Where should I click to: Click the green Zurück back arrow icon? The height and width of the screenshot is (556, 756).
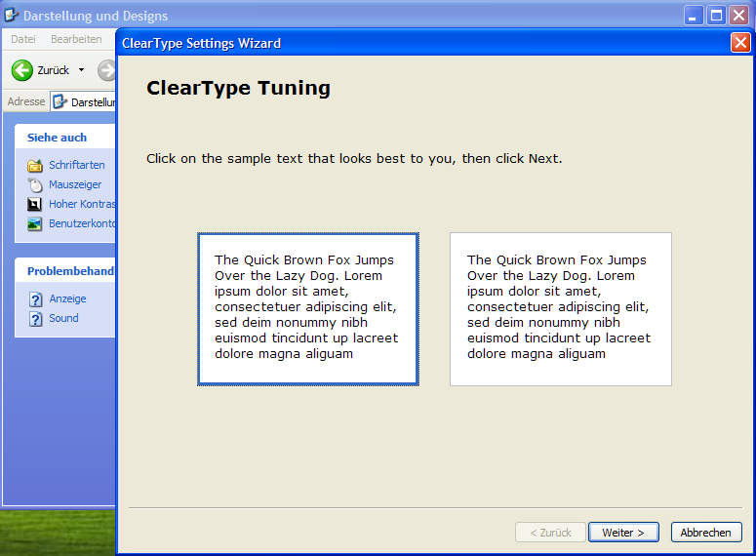tap(22, 70)
